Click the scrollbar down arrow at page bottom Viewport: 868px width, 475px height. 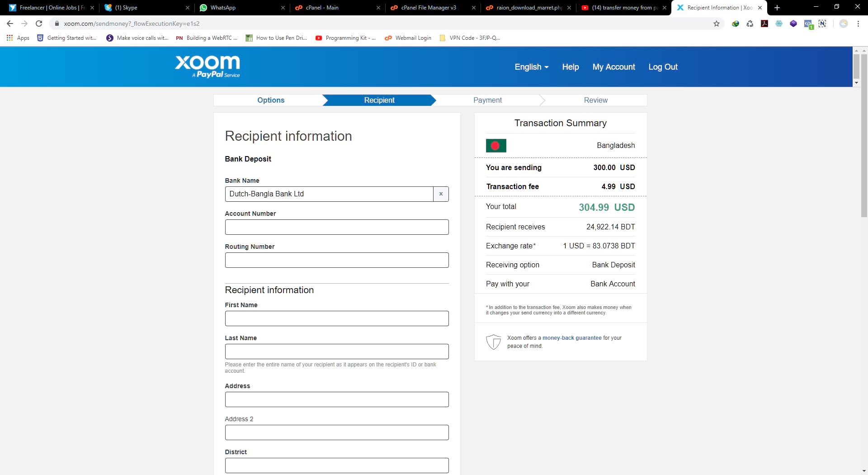click(864, 471)
